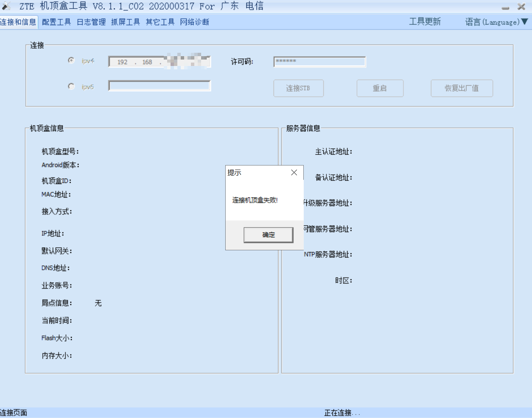
Task: Click the DNS地址 label
Action: [55, 268]
